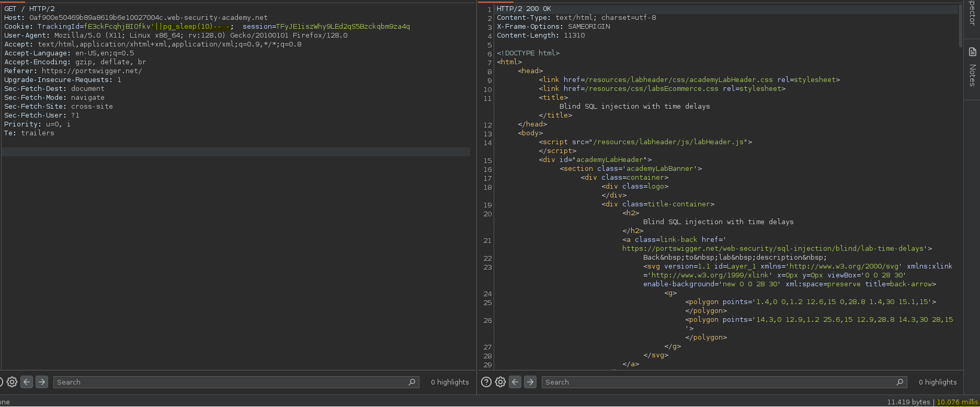The image size is (980, 407).
Task: Click the polygon points='1.4,0 0,1.2 line
Action: point(811,302)
